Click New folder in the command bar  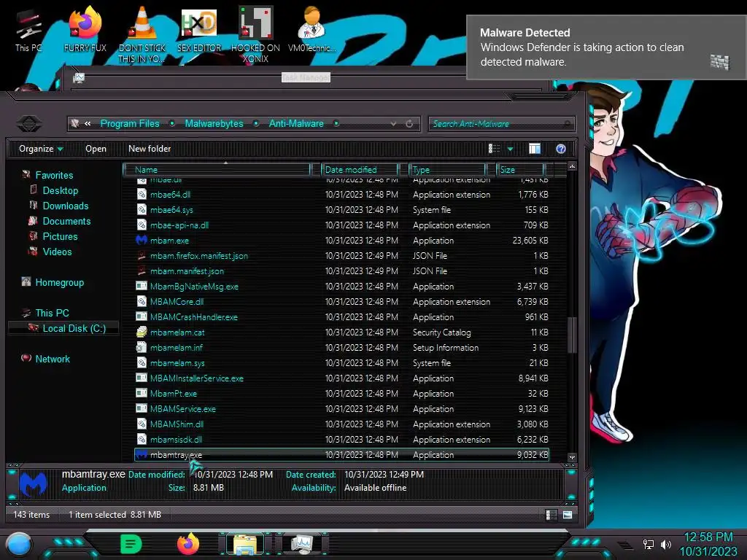(x=150, y=149)
